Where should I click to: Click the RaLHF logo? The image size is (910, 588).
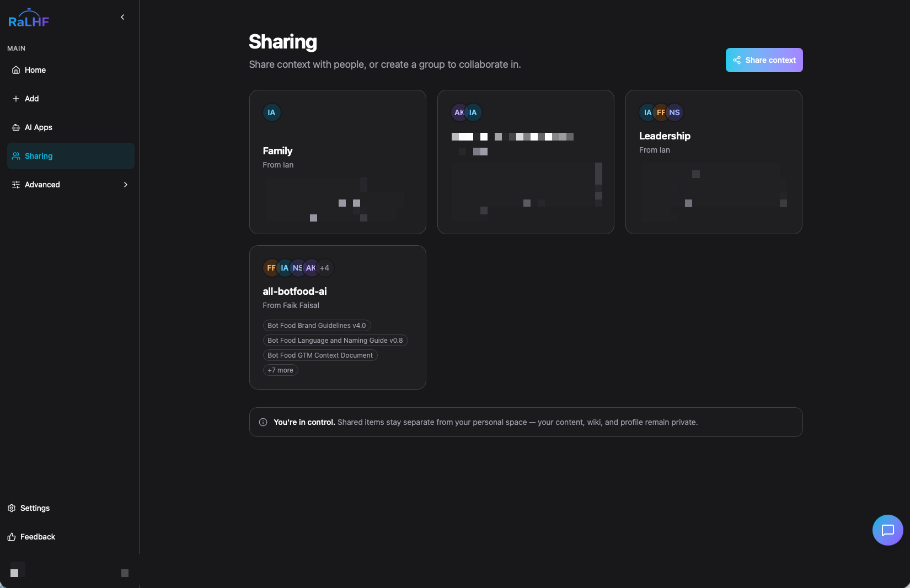29,18
